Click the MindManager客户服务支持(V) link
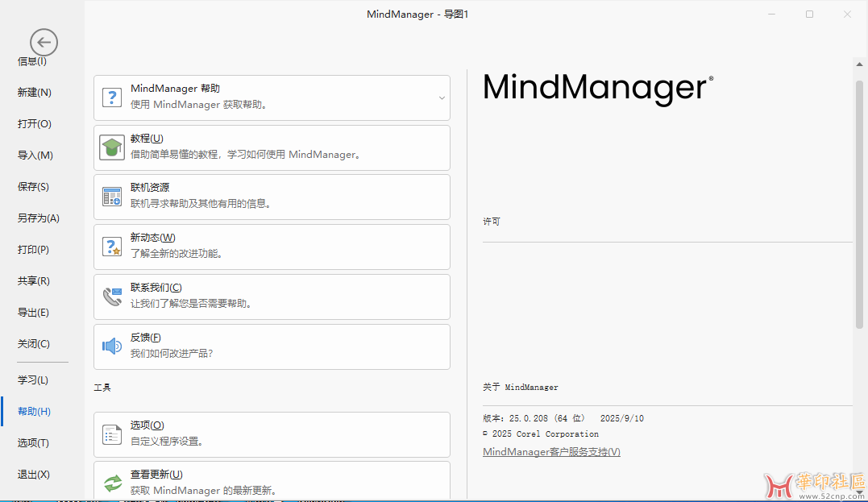The width and height of the screenshot is (868, 502). [551, 451]
